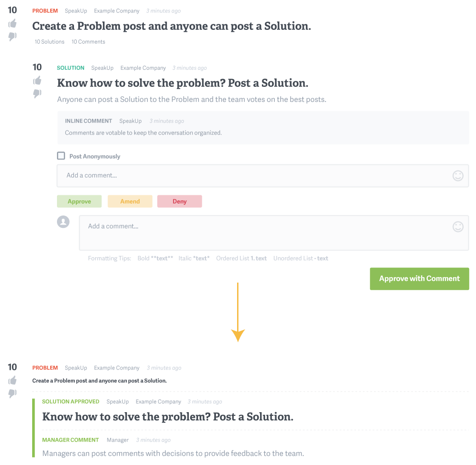Upvote the top Problem post
476x465 pixels.
(12, 23)
